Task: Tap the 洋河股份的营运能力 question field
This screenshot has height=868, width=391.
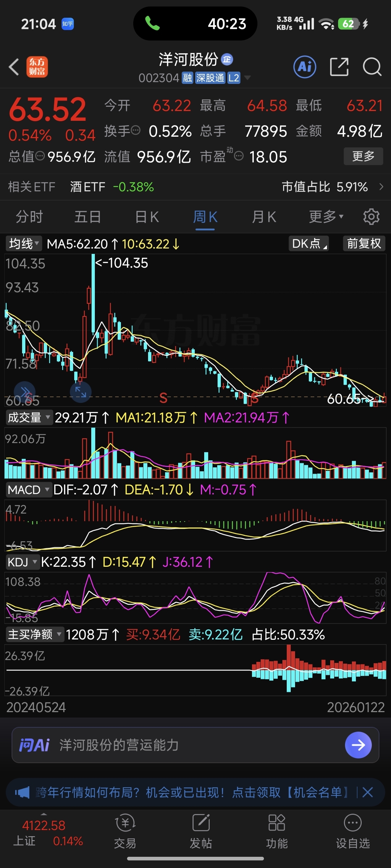Action: point(195,745)
